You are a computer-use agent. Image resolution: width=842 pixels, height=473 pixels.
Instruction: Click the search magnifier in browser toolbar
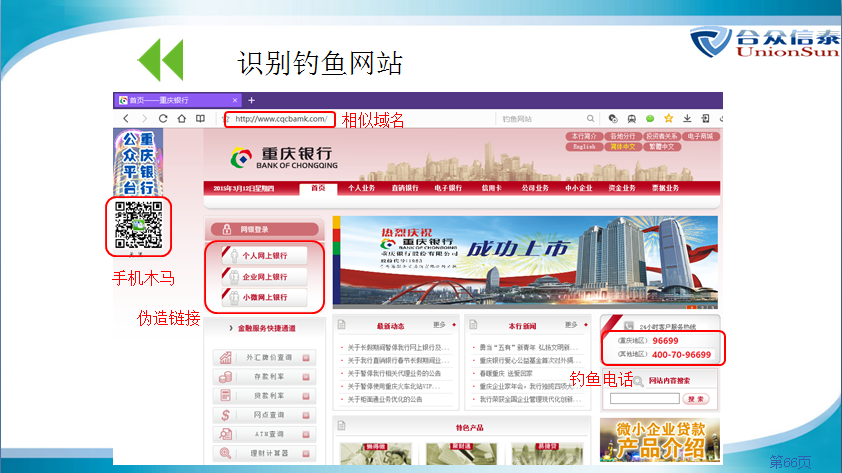590,119
